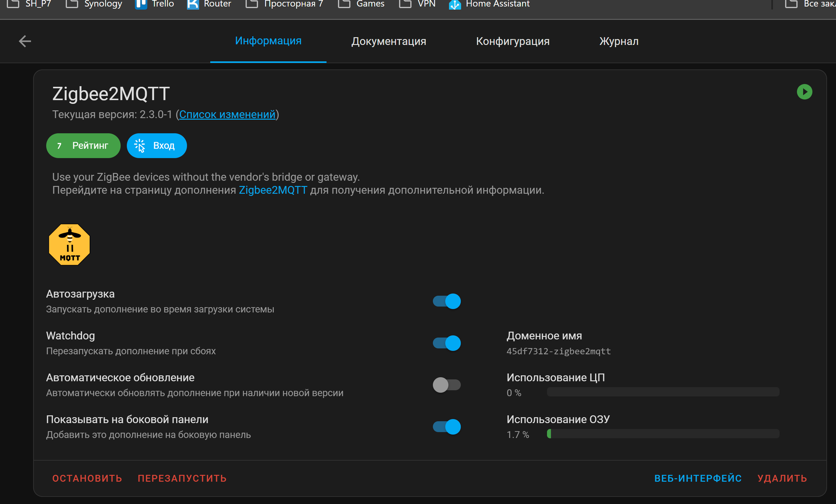Screen dimensions: 836x504
Task: Enable Автоматическое обновление switch
Action: click(447, 385)
